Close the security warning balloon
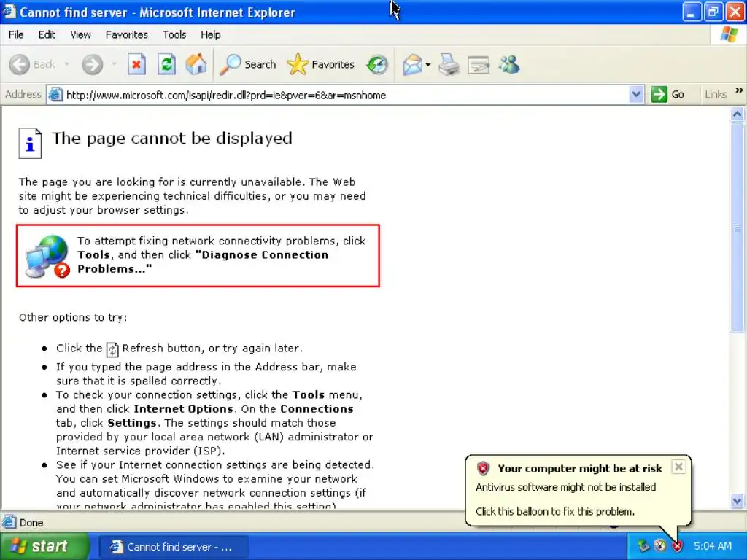The width and height of the screenshot is (747, 560). pyautogui.click(x=678, y=467)
